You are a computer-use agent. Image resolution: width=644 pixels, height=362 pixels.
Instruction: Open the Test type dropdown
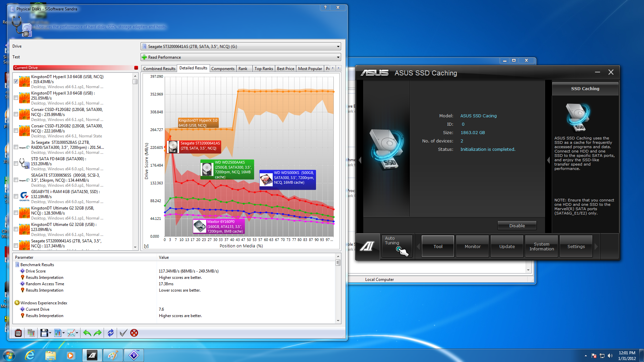tap(241, 57)
